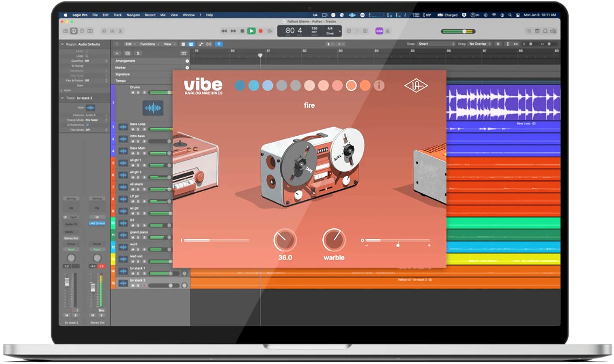Open the Note Pads icon at top right
The height and width of the screenshot is (364, 614).
537,31
